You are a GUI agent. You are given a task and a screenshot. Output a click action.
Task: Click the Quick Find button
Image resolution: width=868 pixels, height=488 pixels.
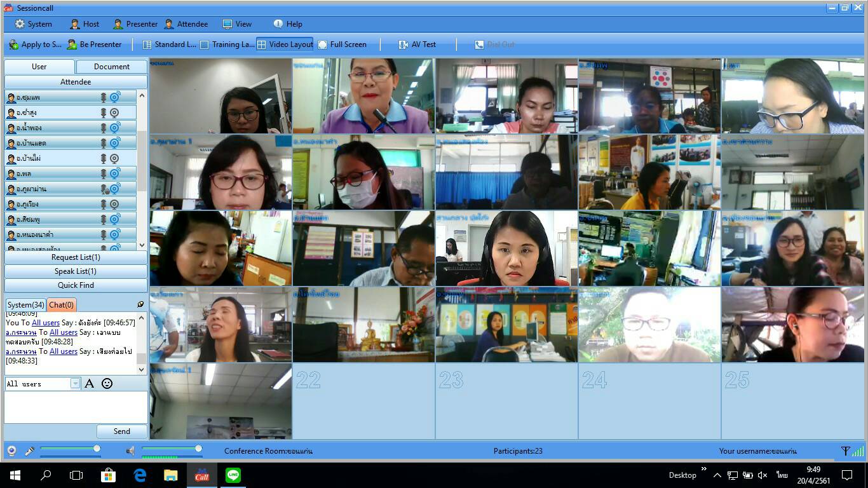(76, 285)
